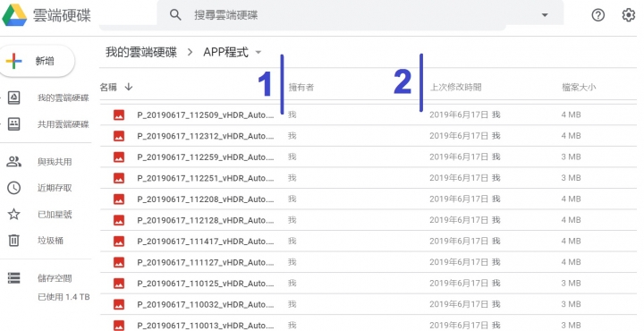The width and height of the screenshot is (644, 331).
Task: Toggle the name sort direction arrow
Action: click(x=129, y=87)
